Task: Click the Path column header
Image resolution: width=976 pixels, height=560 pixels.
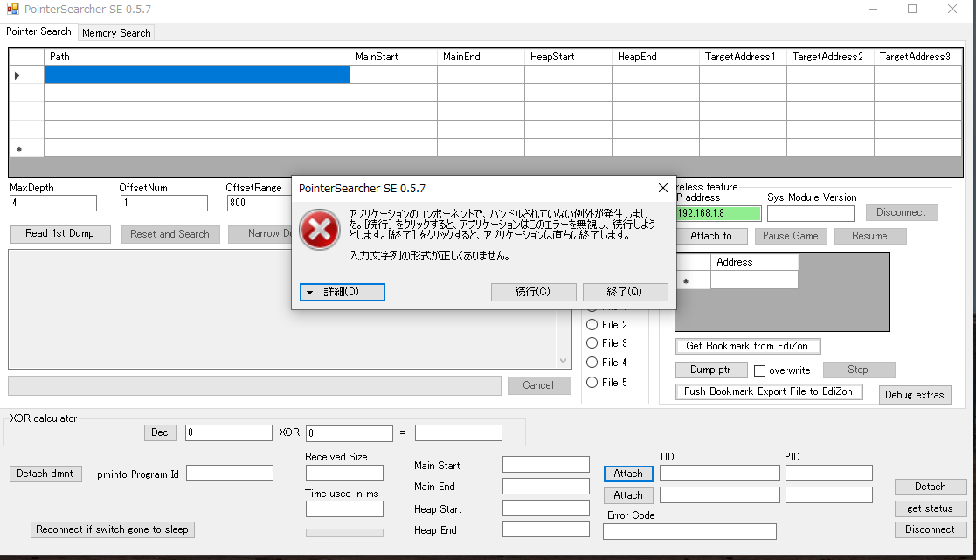Action: click(197, 57)
